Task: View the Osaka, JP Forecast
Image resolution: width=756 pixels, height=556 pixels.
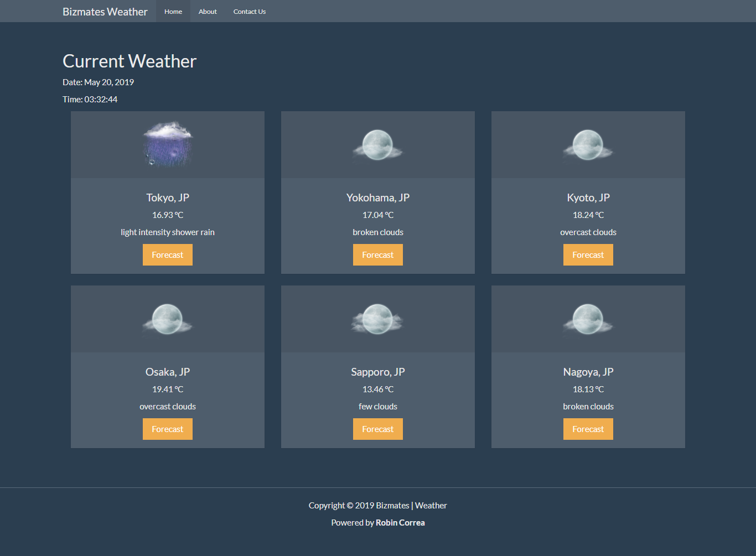Action: (x=167, y=429)
